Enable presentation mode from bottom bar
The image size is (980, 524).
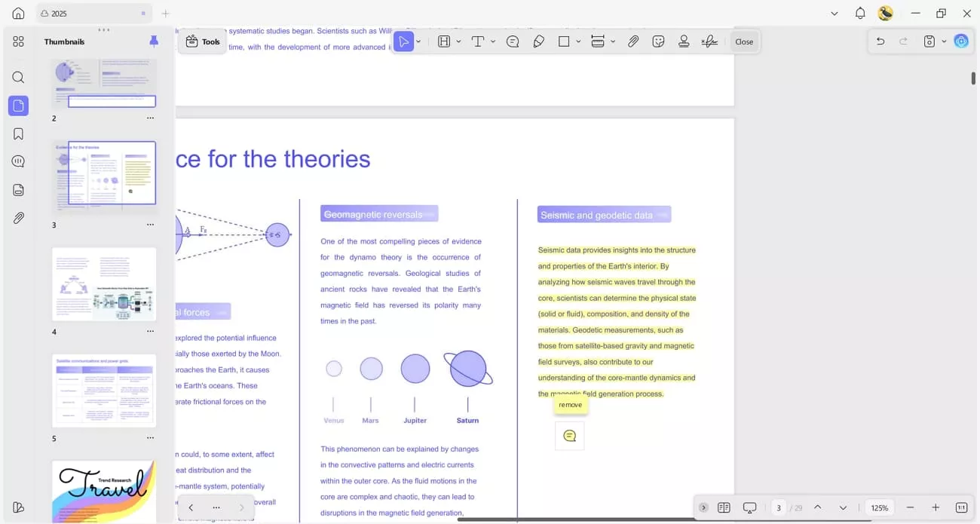(x=749, y=507)
